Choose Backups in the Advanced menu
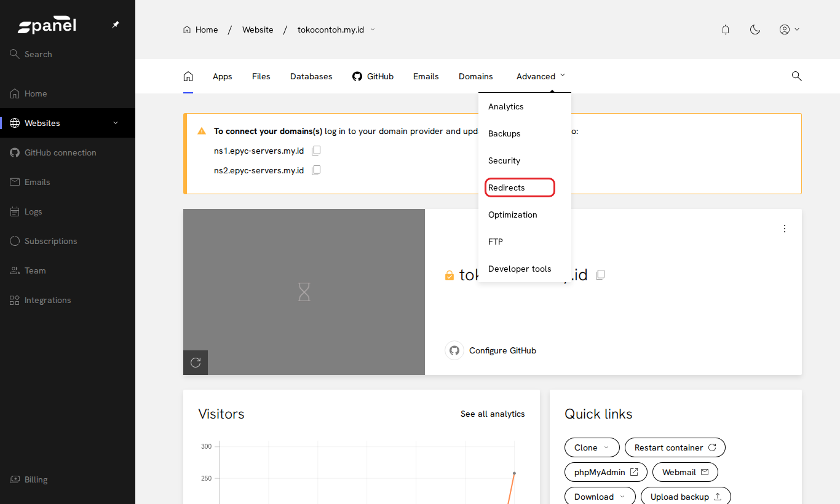The height and width of the screenshot is (504, 840). point(525,133)
